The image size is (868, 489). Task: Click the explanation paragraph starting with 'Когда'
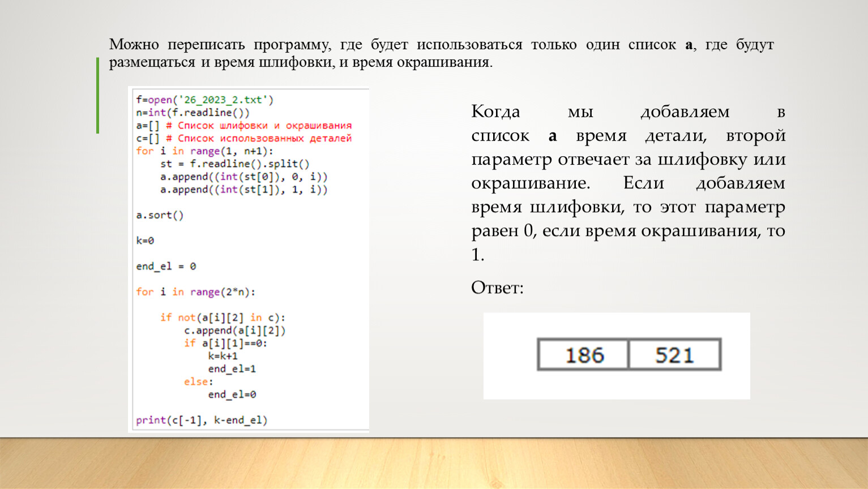(x=628, y=182)
